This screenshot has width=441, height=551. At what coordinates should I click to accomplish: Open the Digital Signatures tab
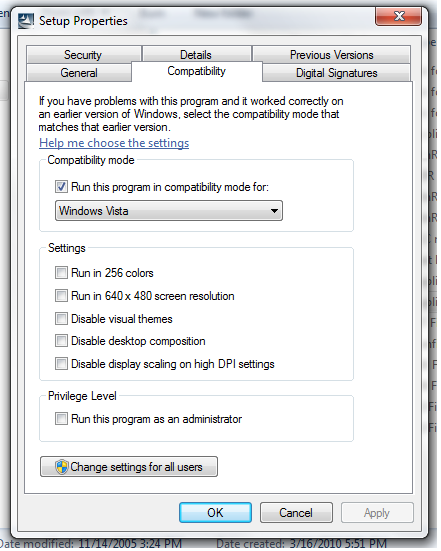[336, 73]
